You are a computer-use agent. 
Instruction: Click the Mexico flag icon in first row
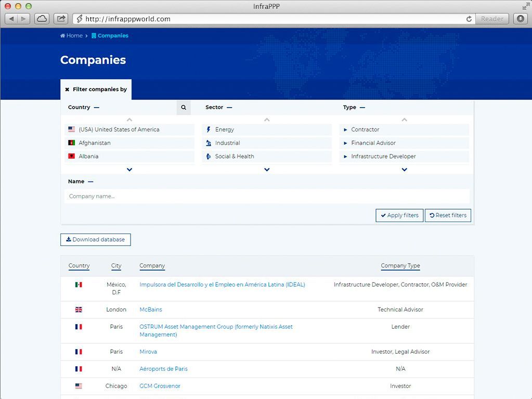(79, 285)
